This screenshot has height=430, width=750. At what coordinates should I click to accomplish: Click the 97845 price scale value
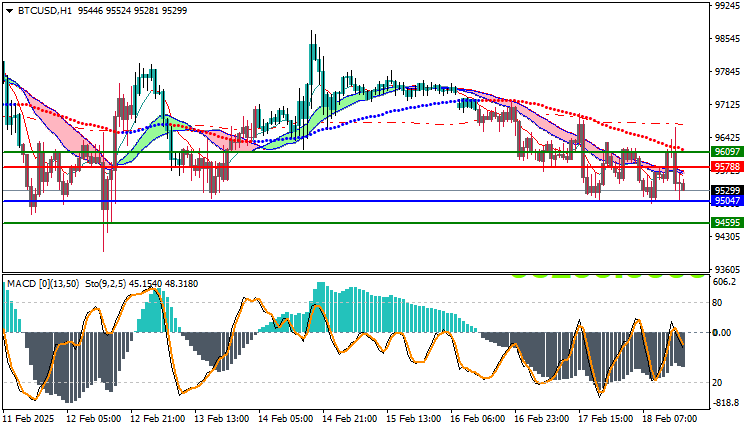pos(727,72)
